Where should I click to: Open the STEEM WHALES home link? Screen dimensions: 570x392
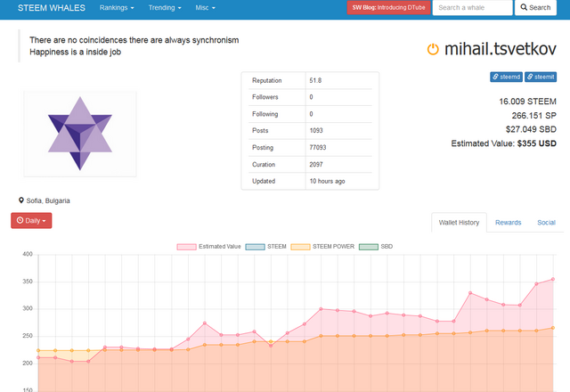[x=52, y=8]
